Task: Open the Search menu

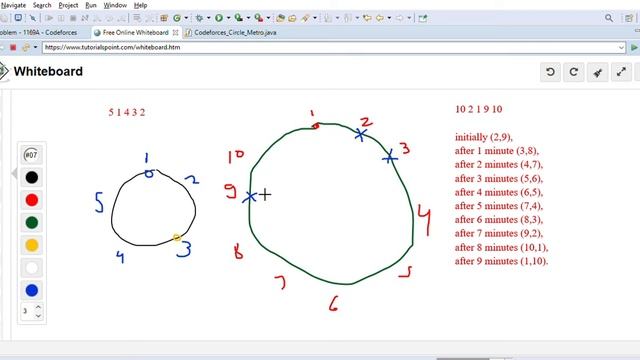Action: 42,5
